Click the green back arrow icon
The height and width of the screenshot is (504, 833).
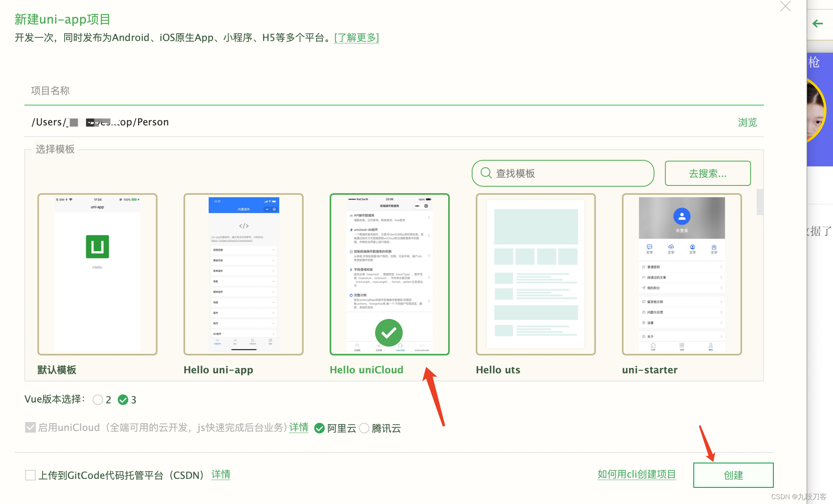pyautogui.click(x=817, y=24)
